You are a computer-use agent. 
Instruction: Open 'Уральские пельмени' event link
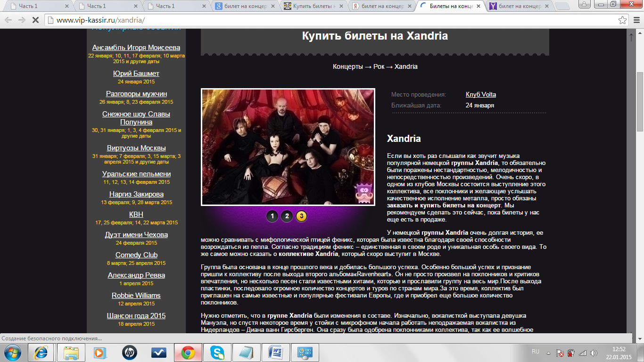[x=136, y=174]
